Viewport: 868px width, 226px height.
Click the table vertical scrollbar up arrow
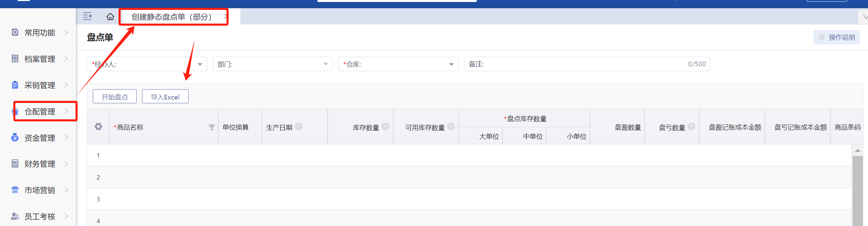(857, 150)
